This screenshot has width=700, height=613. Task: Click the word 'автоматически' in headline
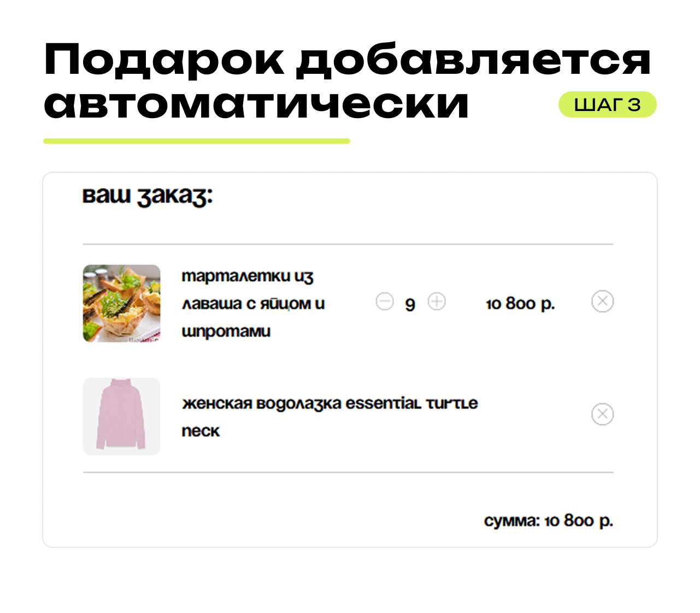pos(256,104)
